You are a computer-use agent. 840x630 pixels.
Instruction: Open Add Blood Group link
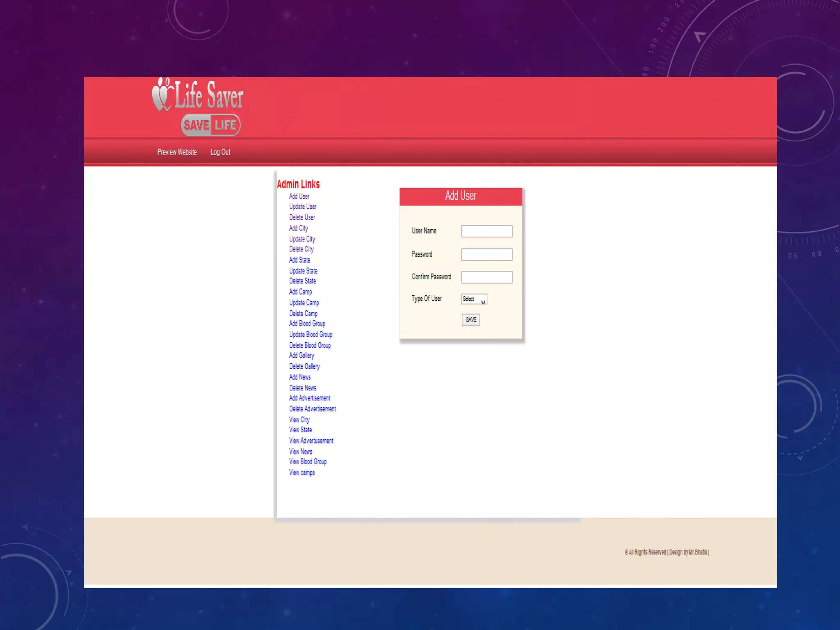(x=307, y=324)
